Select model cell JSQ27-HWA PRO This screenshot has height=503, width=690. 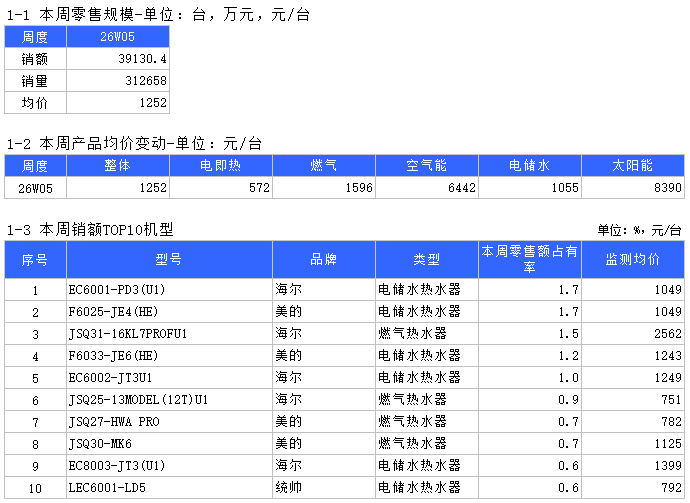[169, 422]
